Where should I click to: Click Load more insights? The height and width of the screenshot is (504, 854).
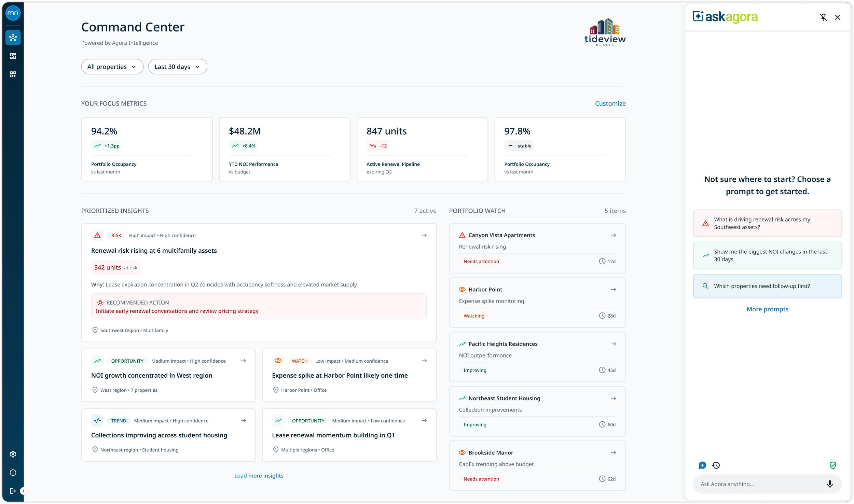[x=259, y=476]
